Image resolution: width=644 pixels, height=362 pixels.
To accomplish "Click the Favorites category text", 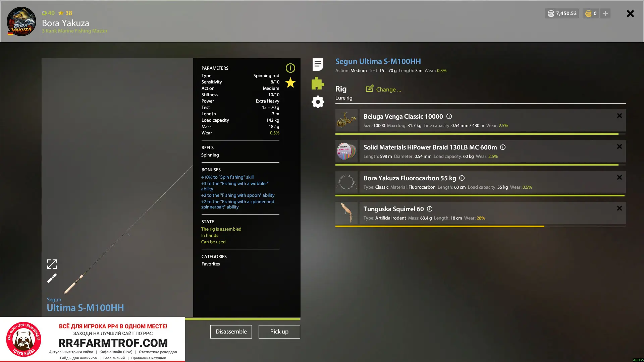I will (211, 264).
